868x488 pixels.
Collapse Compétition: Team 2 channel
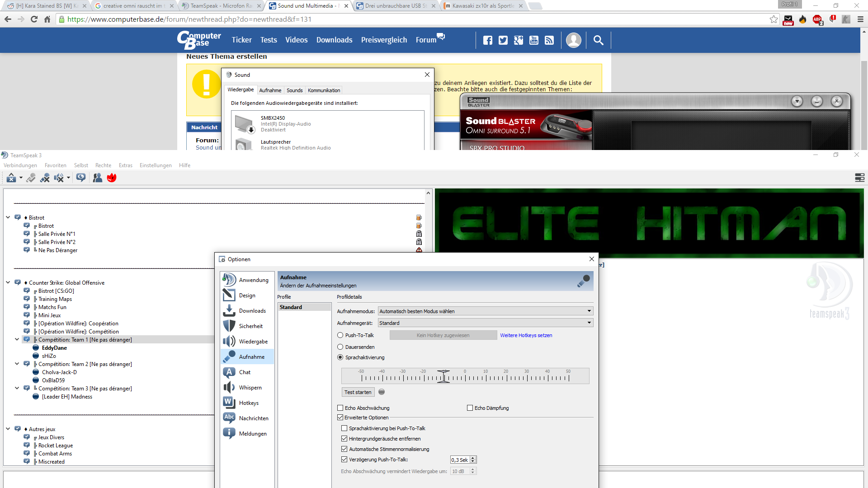[x=17, y=364]
